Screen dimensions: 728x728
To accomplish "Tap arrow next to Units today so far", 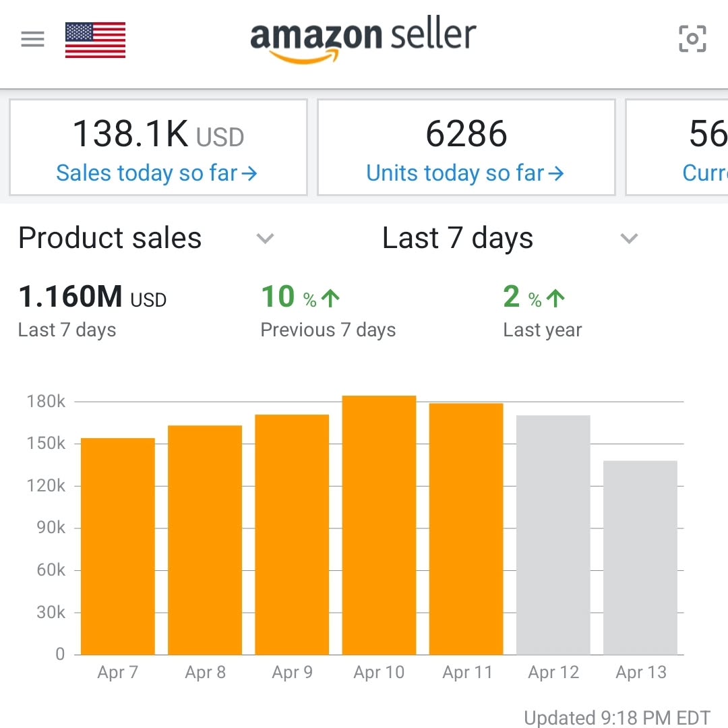I will [556, 174].
